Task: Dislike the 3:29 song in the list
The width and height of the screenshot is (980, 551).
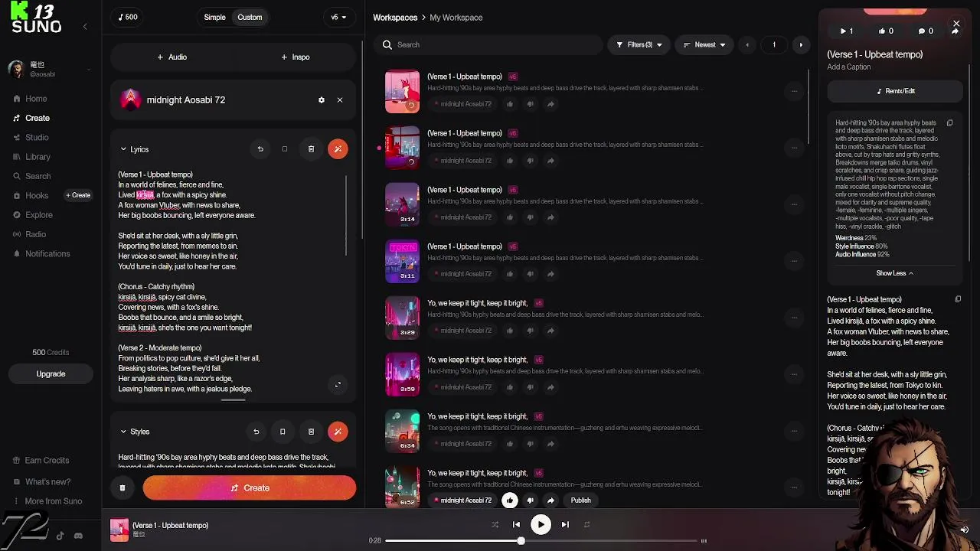Action: pos(531,331)
